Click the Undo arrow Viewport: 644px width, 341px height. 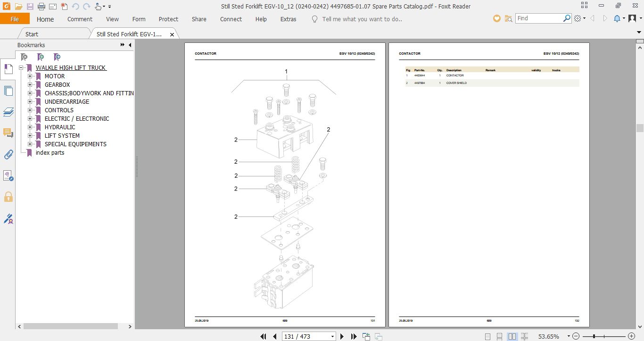(x=75, y=7)
